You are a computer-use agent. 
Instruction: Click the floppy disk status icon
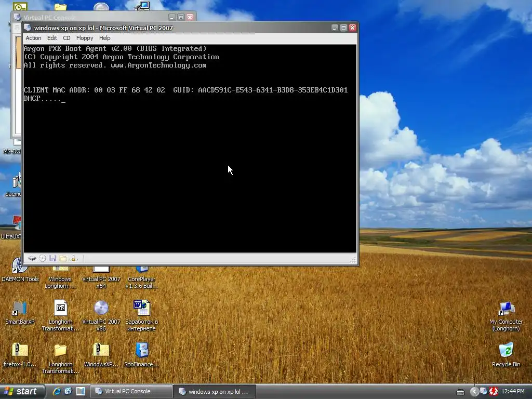[52, 259]
